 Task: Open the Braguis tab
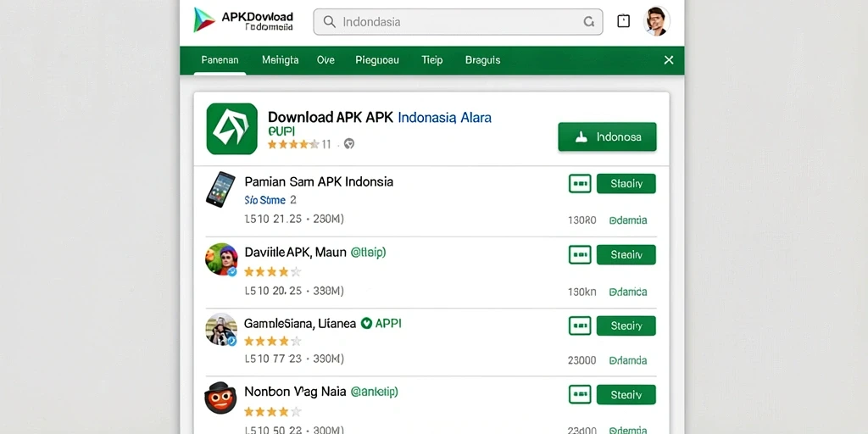pos(482,60)
